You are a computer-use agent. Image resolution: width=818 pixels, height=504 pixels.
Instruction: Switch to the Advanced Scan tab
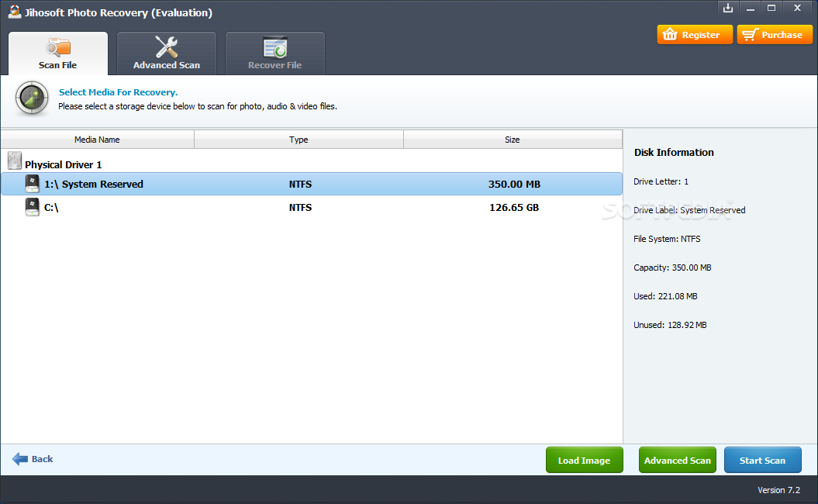coord(167,54)
